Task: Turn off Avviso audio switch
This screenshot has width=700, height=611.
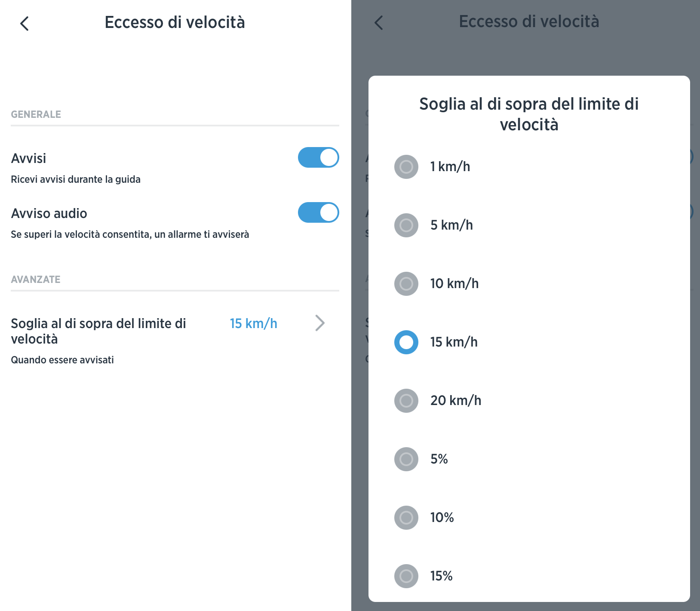Action: click(x=318, y=212)
